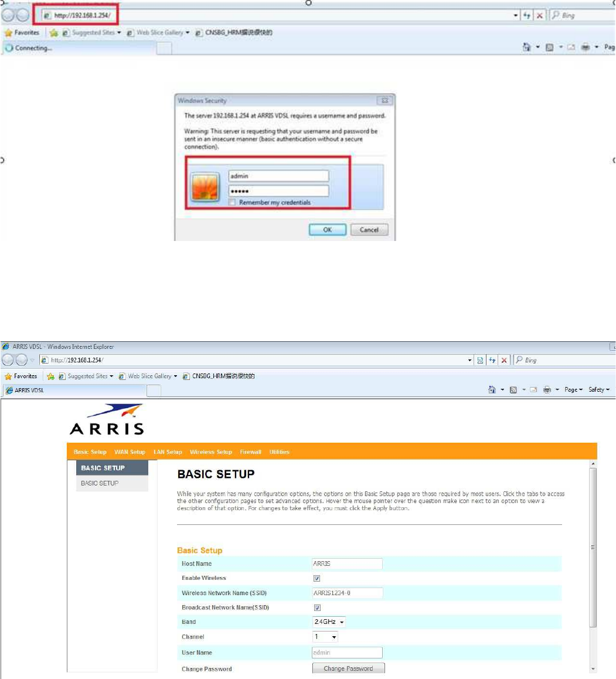Open the CNSBG_HRM favorite in lower browser
The width and height of the screenshot is (616, 679).
(219, 376)
